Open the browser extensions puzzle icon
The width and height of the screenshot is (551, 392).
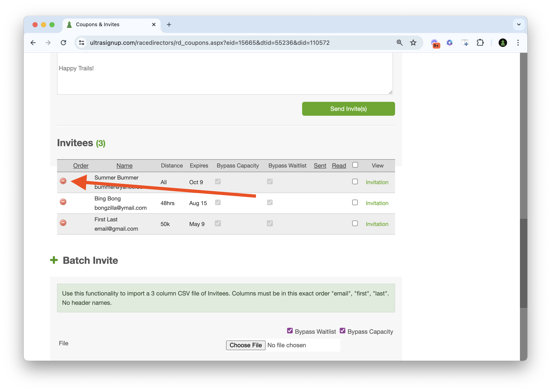480,43
